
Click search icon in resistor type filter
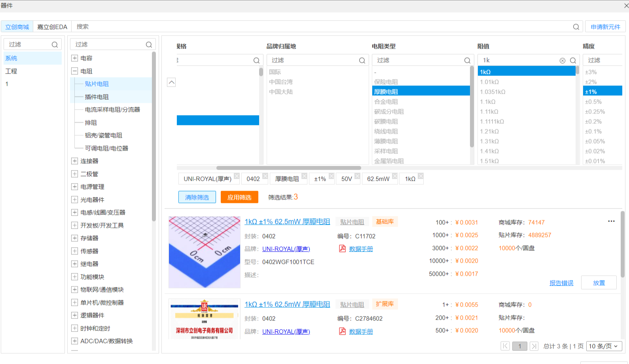(x=467, y=61)
